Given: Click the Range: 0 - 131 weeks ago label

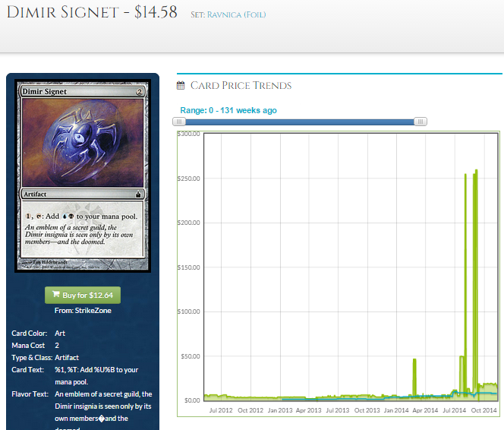Looking at the screenshot, I should pyautogui.click(x=228, y=110).
